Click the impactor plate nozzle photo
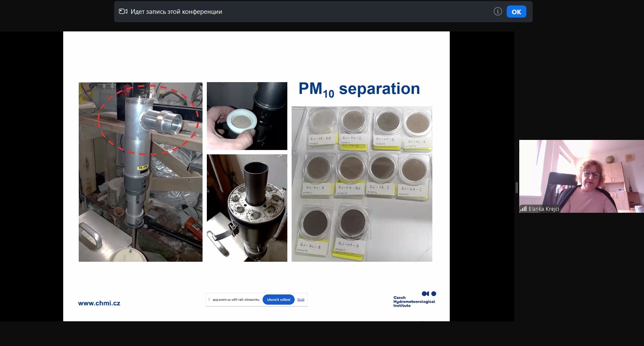 [x=247, y=208]
